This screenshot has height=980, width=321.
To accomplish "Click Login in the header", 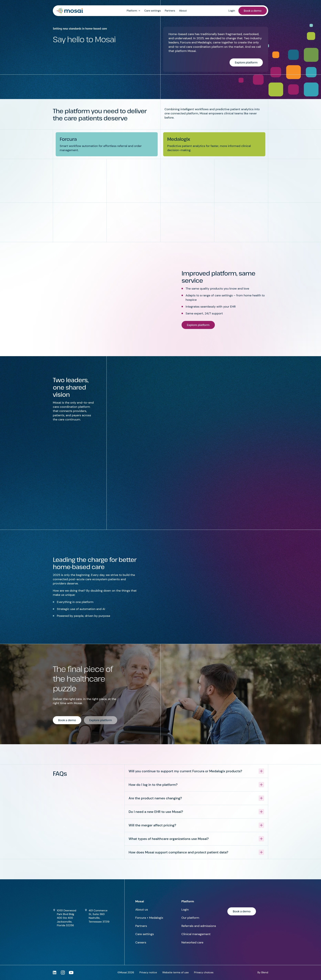I will (232, 11).
